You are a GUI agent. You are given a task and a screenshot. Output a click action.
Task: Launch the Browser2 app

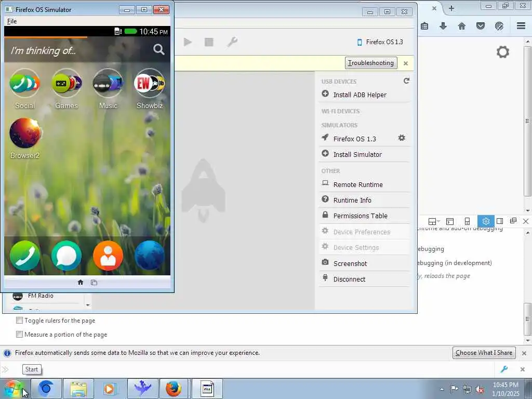pyautogui.click(x=25, y=133)
